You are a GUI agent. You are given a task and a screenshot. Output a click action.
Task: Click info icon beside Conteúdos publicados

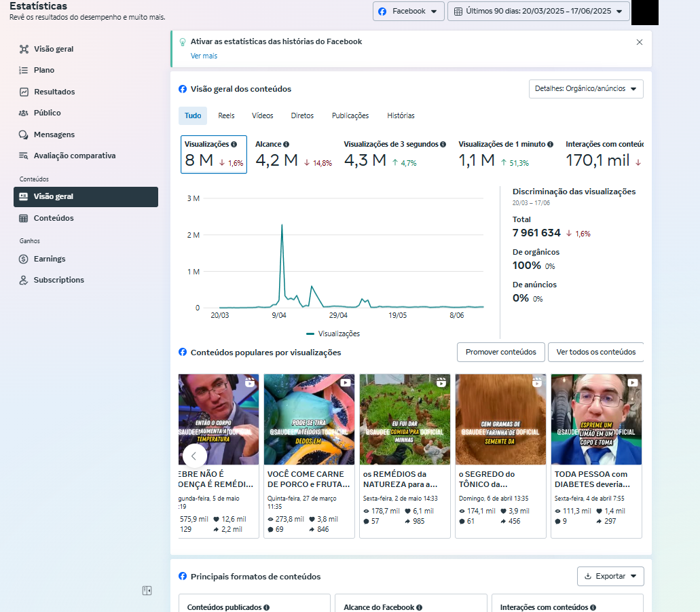click(x=267, y=607)
